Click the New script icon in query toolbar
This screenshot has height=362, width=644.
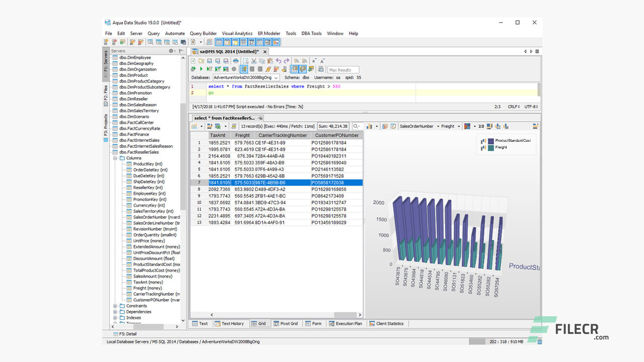click(x=193, y=61)
